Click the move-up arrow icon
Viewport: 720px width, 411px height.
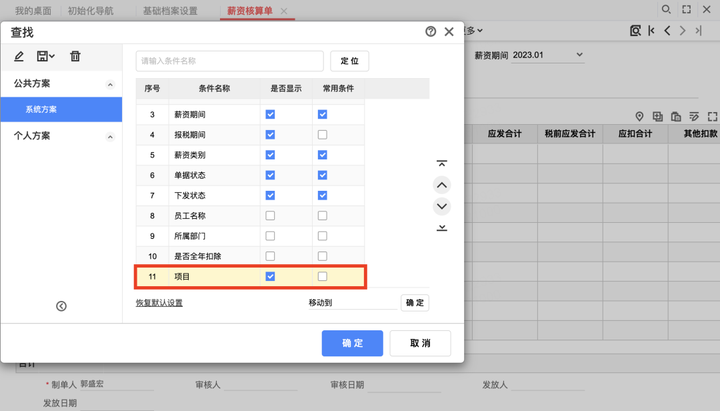pyautogui.click(x=442, y=185)
